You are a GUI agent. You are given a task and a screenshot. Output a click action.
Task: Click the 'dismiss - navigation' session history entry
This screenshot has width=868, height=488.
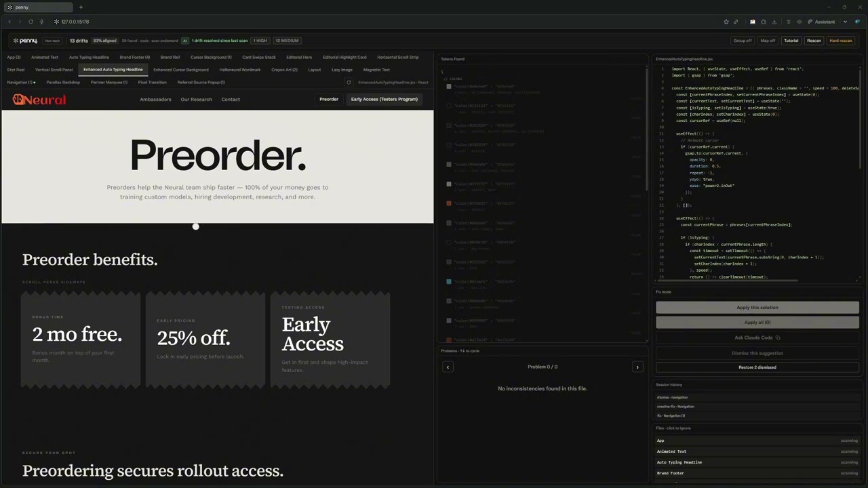(x=757, y=397)
